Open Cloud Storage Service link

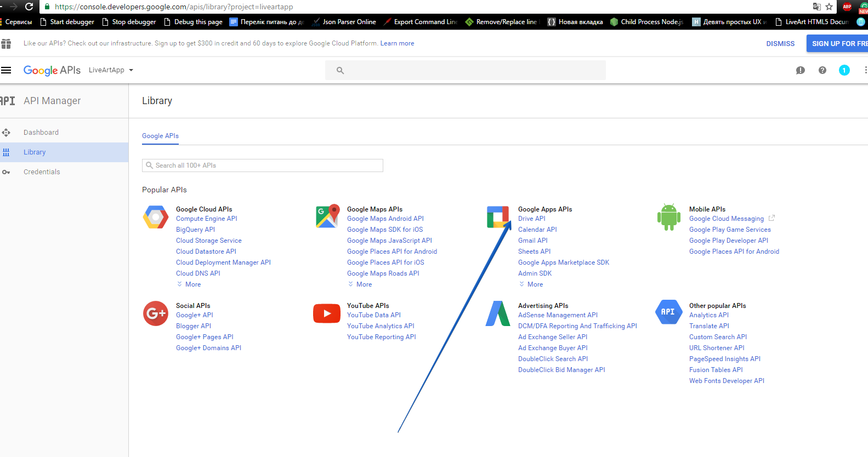(209, 241)
